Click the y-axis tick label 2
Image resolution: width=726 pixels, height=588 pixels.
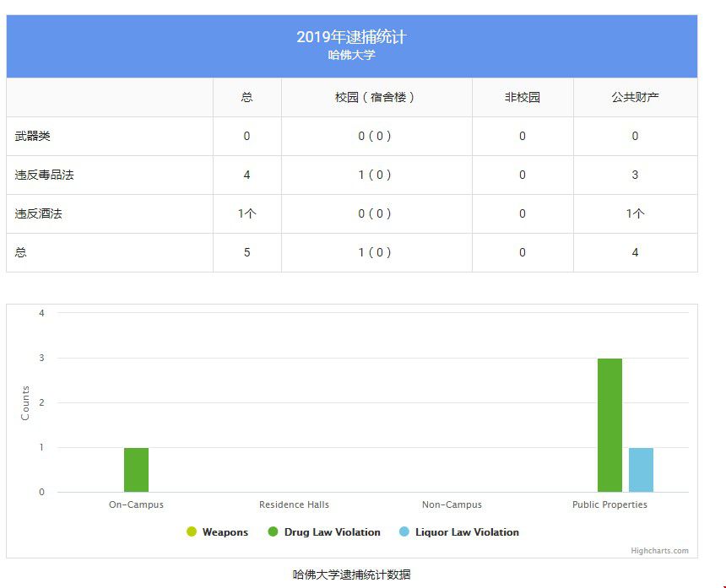click(41, 403)
